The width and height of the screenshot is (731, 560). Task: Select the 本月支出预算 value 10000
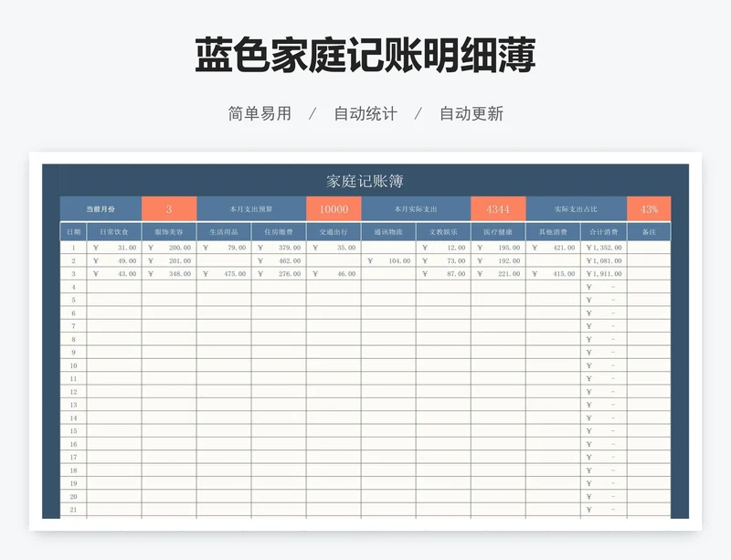pos(334,209)
